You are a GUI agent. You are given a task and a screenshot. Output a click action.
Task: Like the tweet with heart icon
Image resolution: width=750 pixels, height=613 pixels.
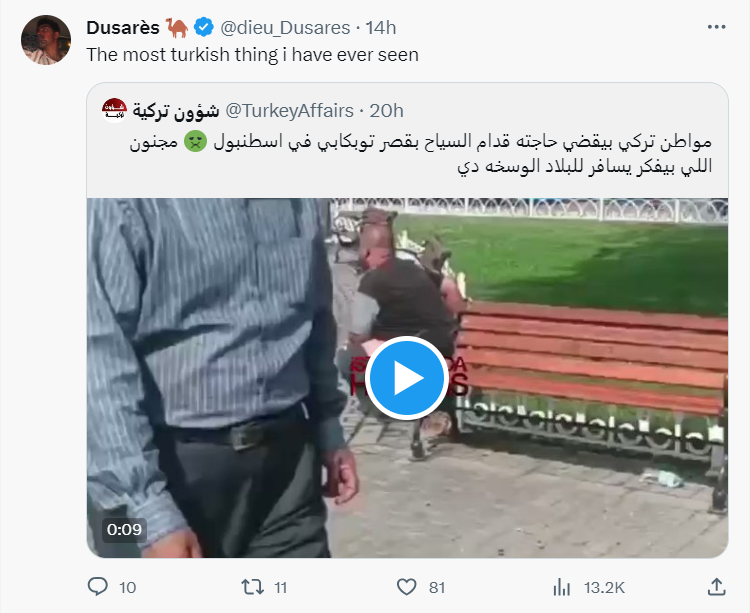click(x=407, y=587)
